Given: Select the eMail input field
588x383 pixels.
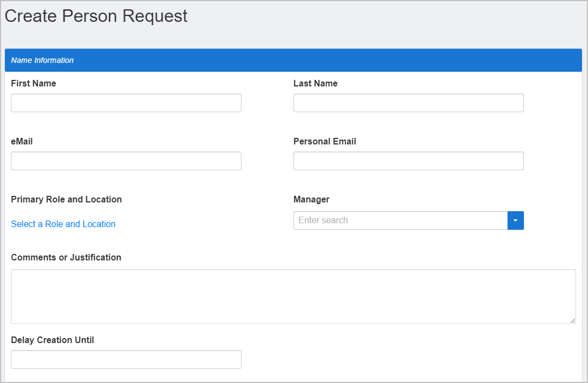Looking at the screenshot, I should [x=126, y=161].
